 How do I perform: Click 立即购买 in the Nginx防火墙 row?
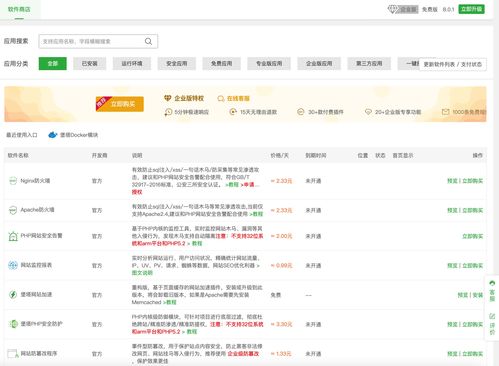point(472,181)
